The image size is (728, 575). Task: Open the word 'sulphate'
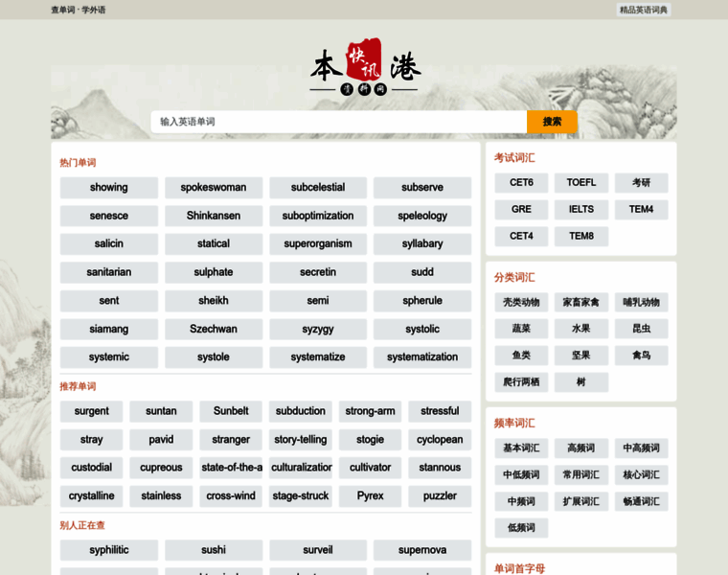(x=214, y=272)
